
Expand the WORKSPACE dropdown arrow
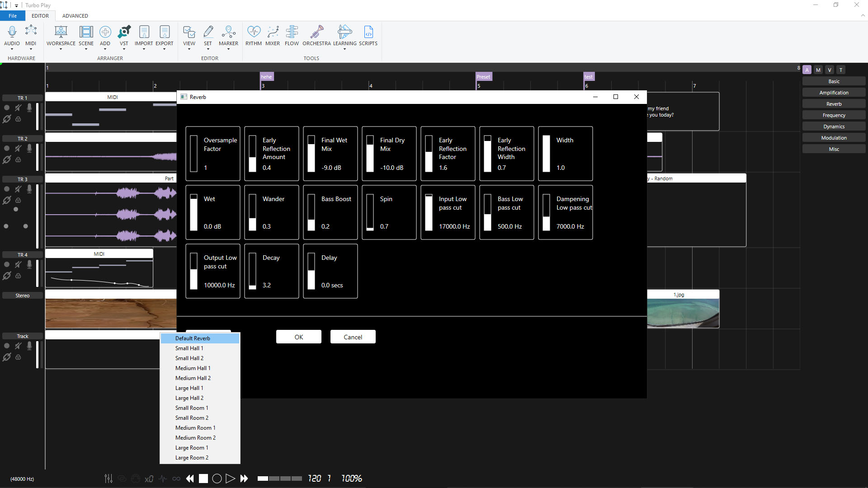[61, 49]
